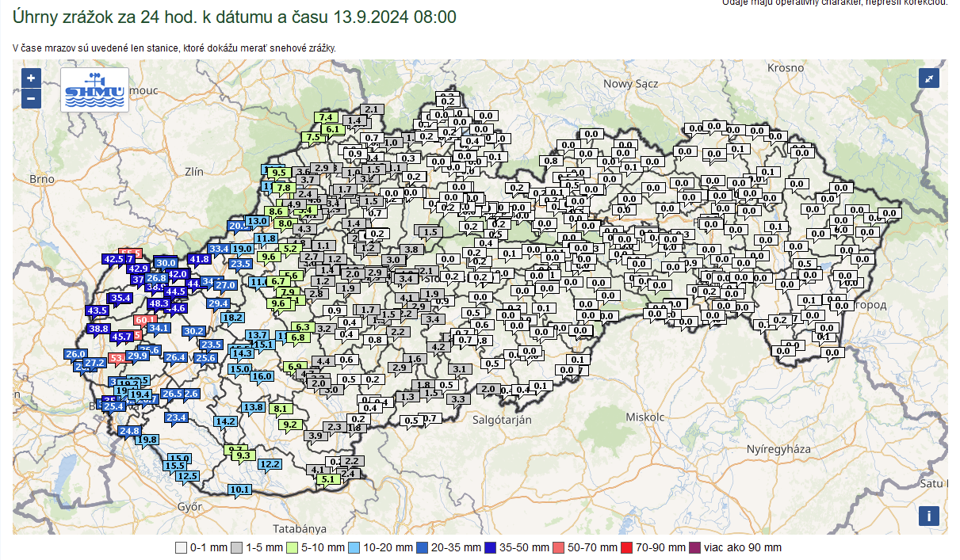960x560 pixels.
Task: Select the 10-20 mm legend swatch
Action: coord(354,547)
